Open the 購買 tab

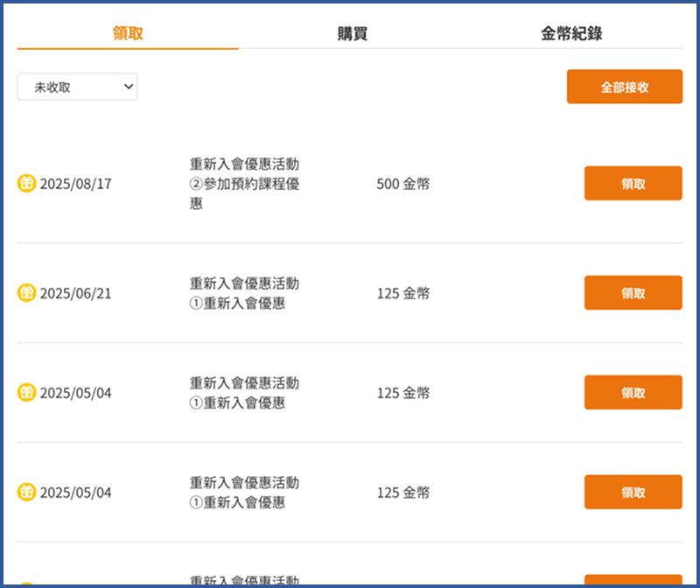click(x=352, y=34)
